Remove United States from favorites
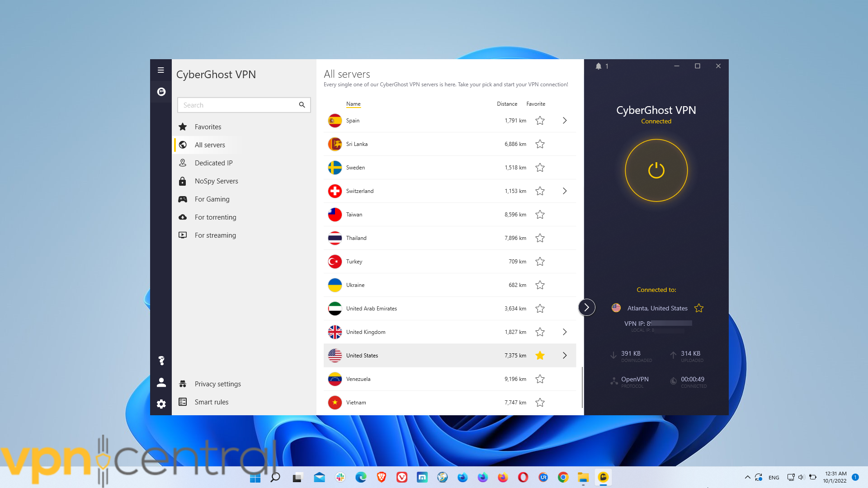Viewport: 868px width, 488px height. 540,356
